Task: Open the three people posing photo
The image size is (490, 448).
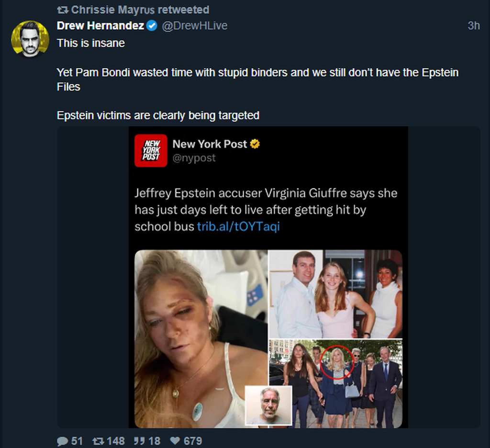Action: 335,294
